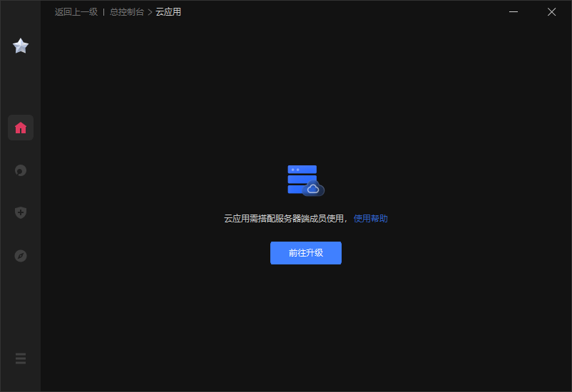
Task: Navigate to 总控制台 breadcrumb
Action: point(127,12)
